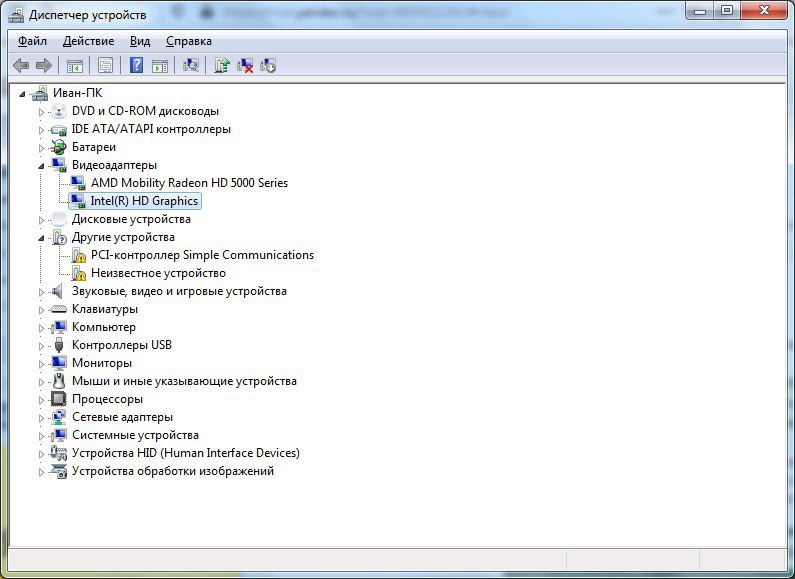Click the Другие устройства question-mark icon
The height and width of the screenshot is (579, 795).
[59, 237]
